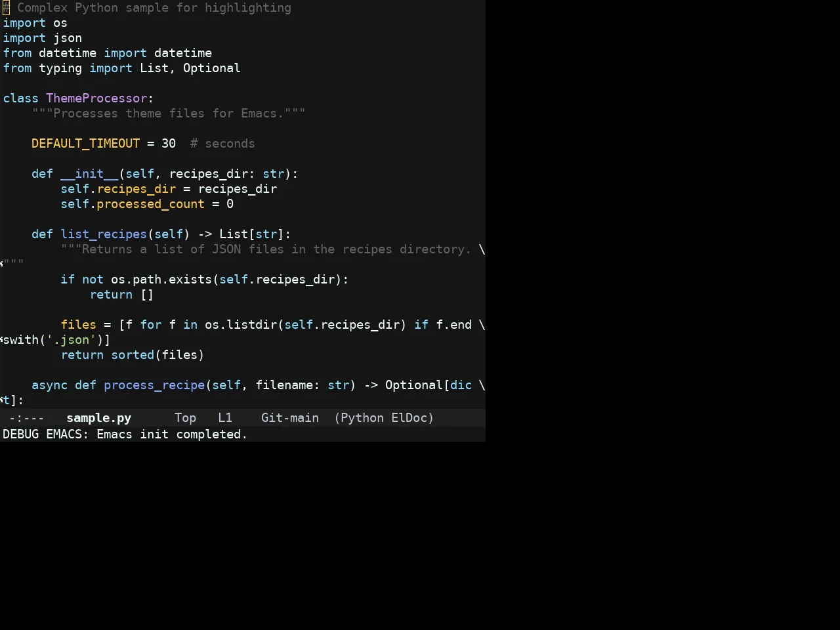
Task: Click the Git-main version control indicator
Action: [x=290, y=418]
